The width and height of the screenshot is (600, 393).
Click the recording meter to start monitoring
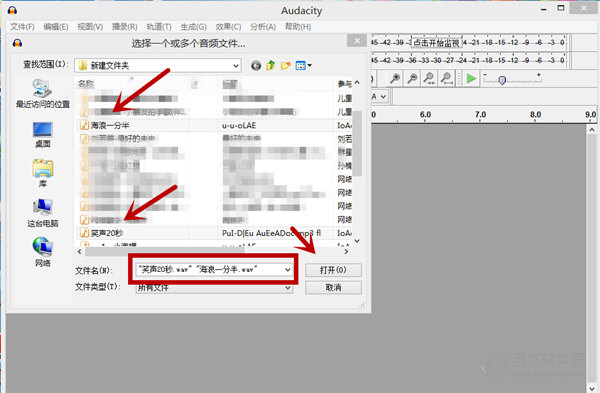(436, 42)
